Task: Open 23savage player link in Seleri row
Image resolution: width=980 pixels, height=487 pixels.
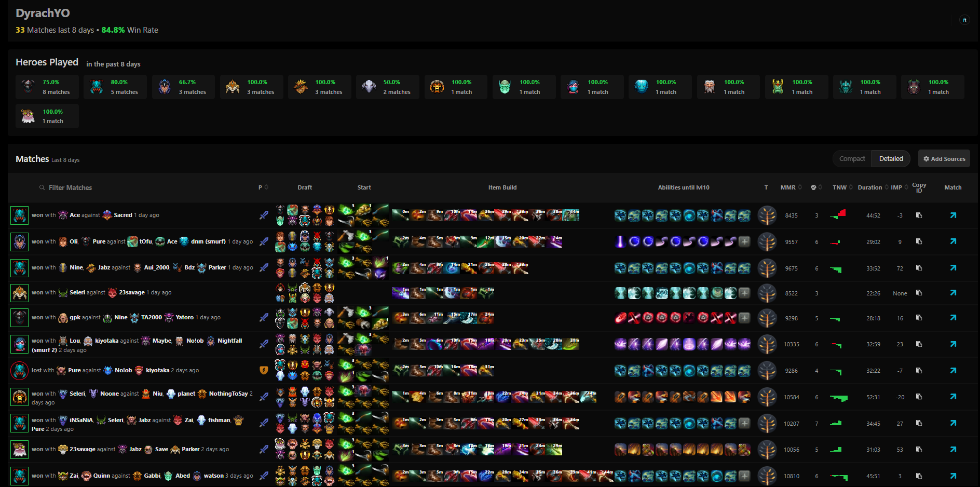Action: [131, 292]
